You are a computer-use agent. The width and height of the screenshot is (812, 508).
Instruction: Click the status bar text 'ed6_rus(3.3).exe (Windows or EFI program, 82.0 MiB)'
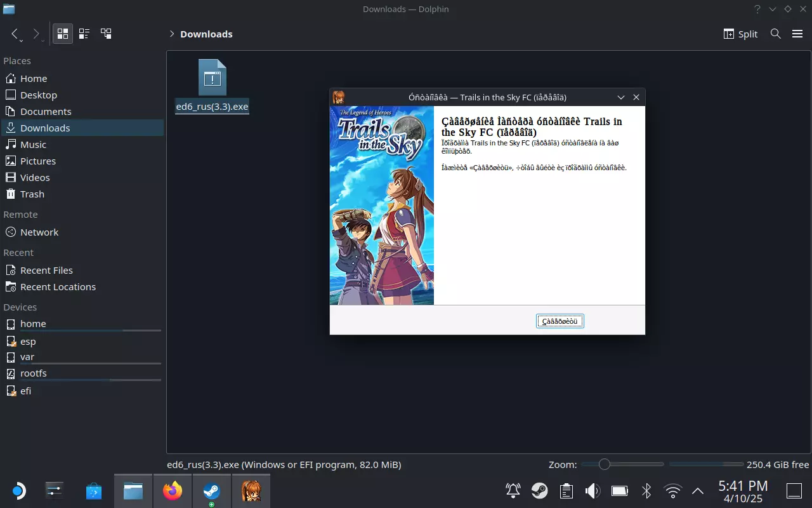[284, 465]
